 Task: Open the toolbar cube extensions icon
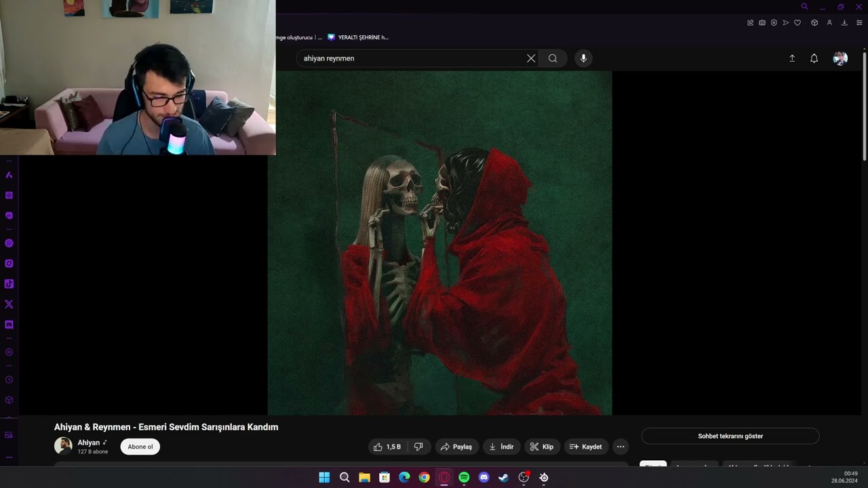[814, 22]
